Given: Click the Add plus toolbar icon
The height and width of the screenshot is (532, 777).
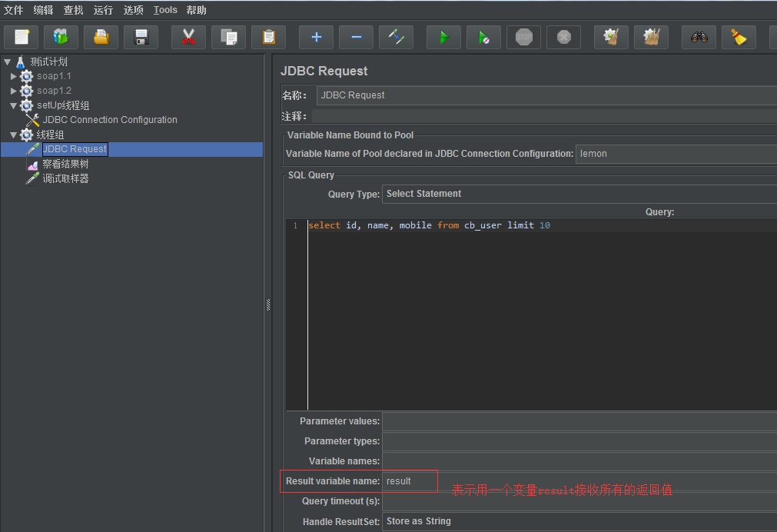Looking at the screenshot, I should pos(316,37).
